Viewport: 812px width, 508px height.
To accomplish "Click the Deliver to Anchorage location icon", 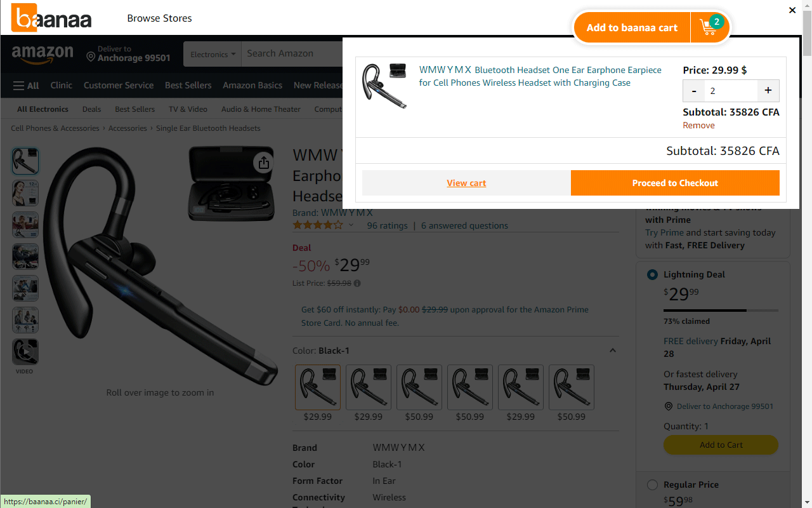I will pyautogui.click(x=91, y=57).
